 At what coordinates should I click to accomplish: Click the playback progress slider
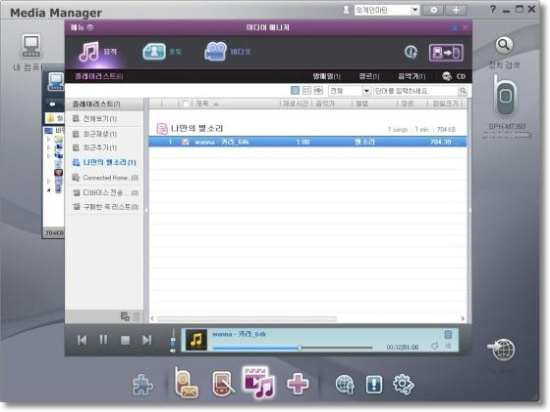click(x=292, y=348)
